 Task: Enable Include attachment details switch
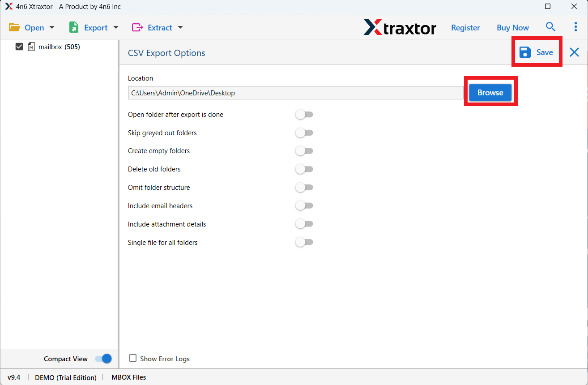pos(304,224)
